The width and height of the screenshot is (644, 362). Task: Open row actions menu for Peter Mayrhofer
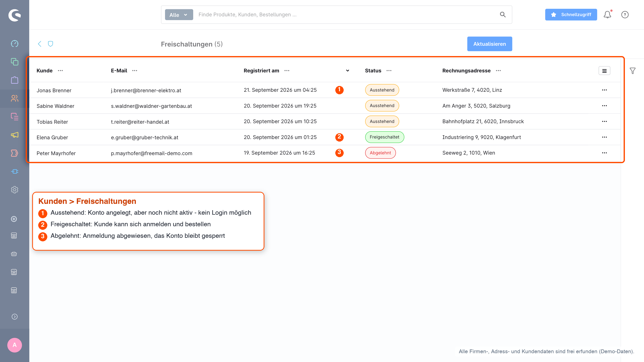605,153
